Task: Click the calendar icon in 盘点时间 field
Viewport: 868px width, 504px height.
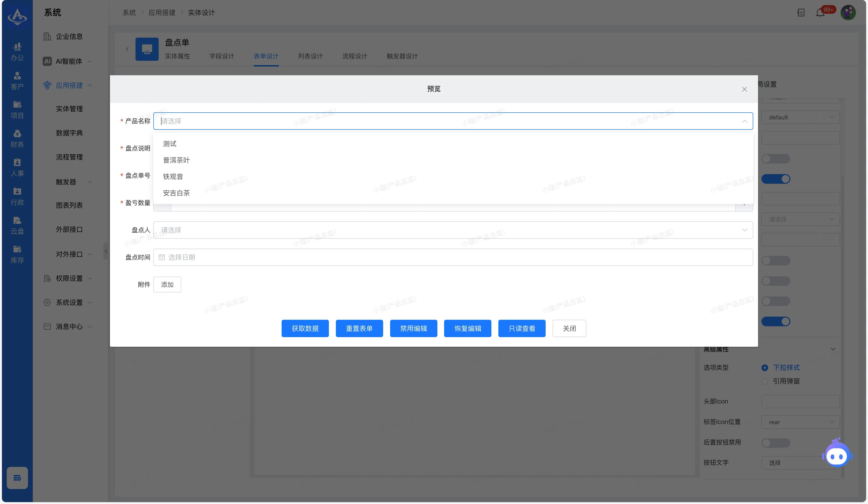Action: [x=162, y=257]
